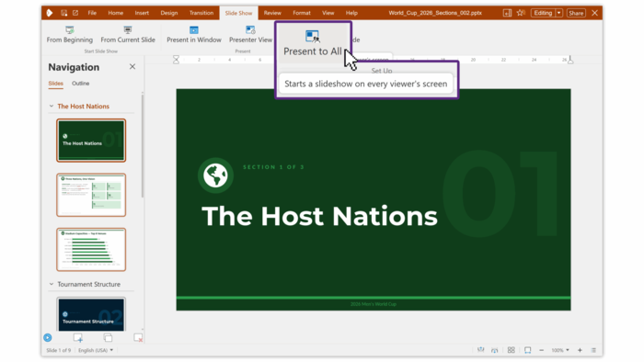Click the Share button
Viewport: 644px width, 362px height.
click(x=576, y=13)
